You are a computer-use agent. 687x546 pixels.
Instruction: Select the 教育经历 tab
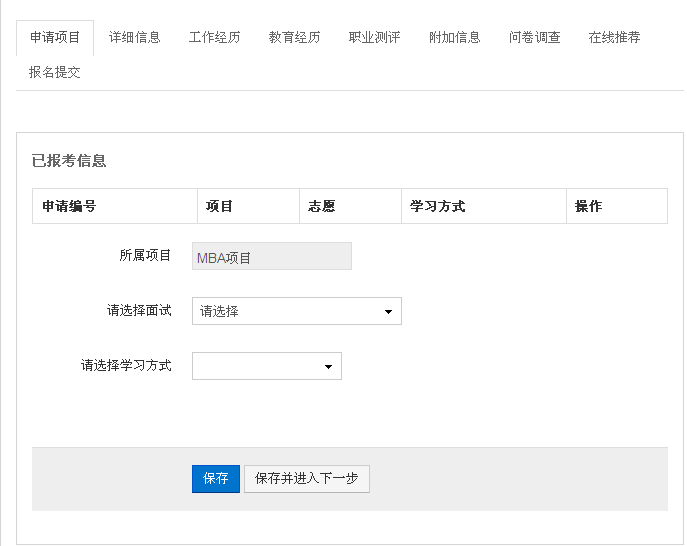294,38
